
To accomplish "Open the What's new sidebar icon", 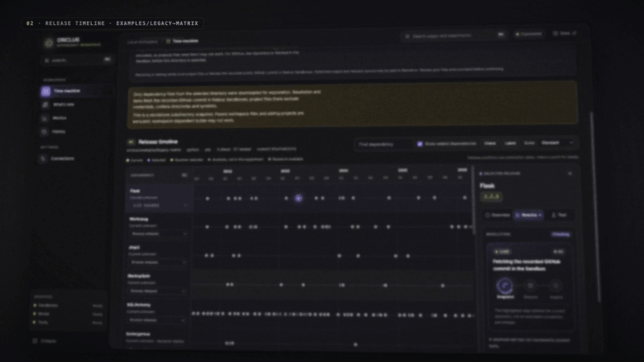I will [45, 105].
